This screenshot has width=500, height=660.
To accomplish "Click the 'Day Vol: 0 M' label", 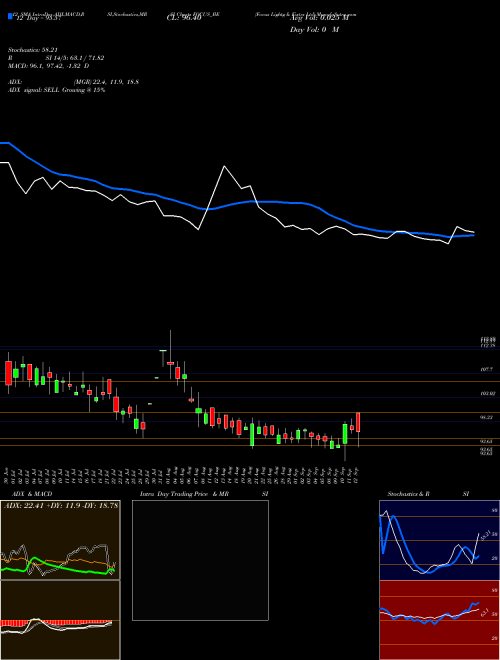I will point(314,30).
